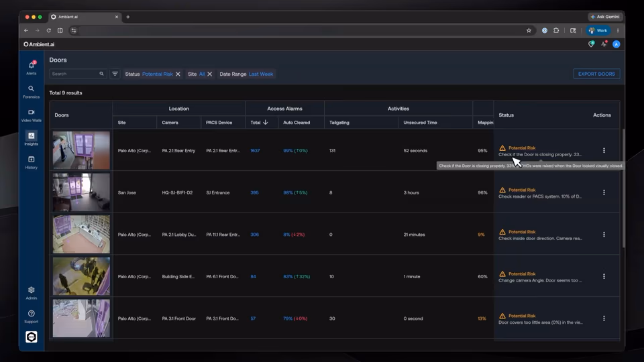This screenshot has width=644, height=362.
Task: Click the sparkle notifications icon in app header
Action: [604, 44]
